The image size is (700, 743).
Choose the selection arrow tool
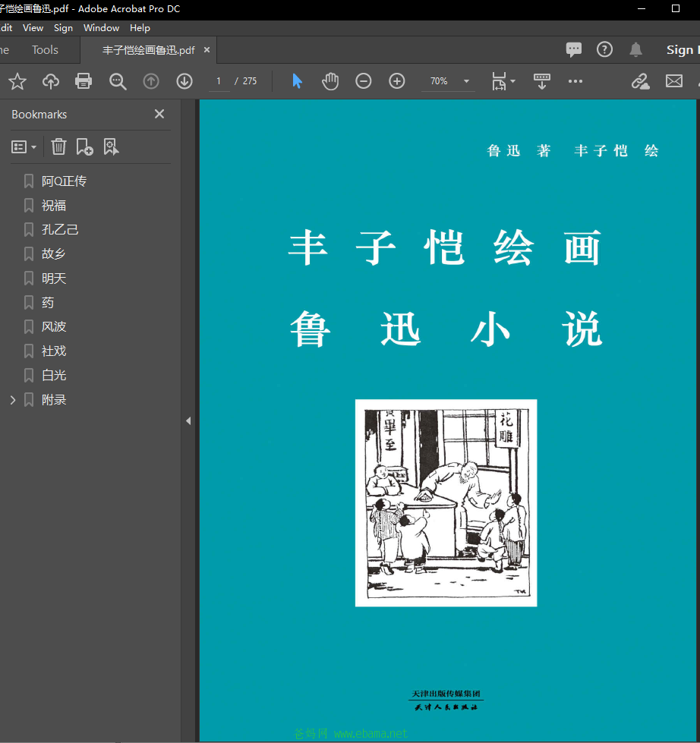pos(297,81)
